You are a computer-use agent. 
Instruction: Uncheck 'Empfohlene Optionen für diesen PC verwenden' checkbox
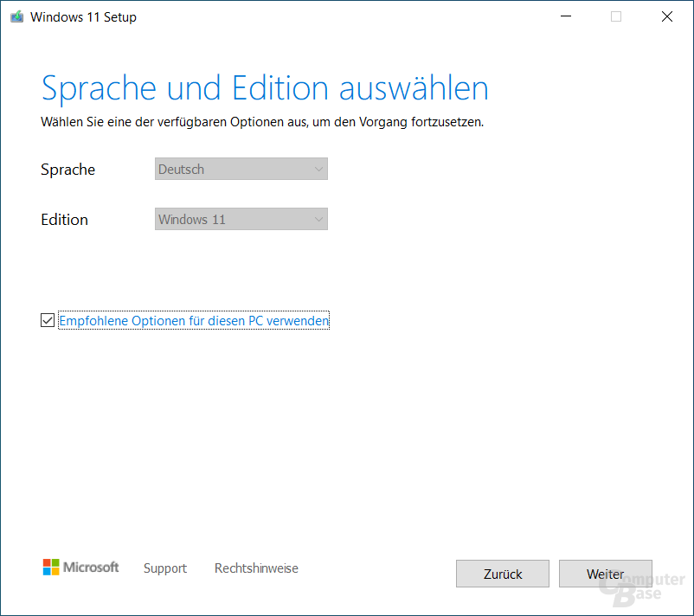tap(48, 320)
